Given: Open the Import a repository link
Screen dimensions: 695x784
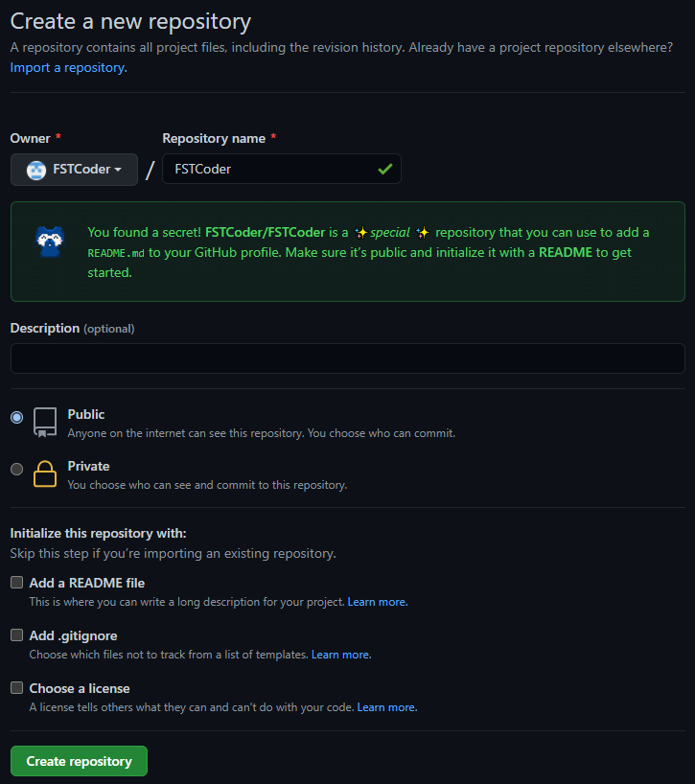Looking at the screenshot, I should click(68, 67).
